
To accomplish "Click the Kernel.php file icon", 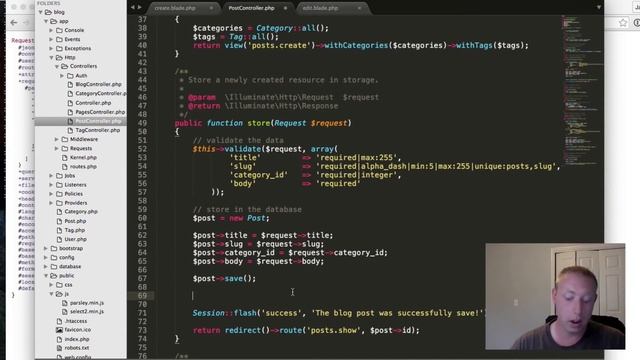I will [x=64, y=158].
